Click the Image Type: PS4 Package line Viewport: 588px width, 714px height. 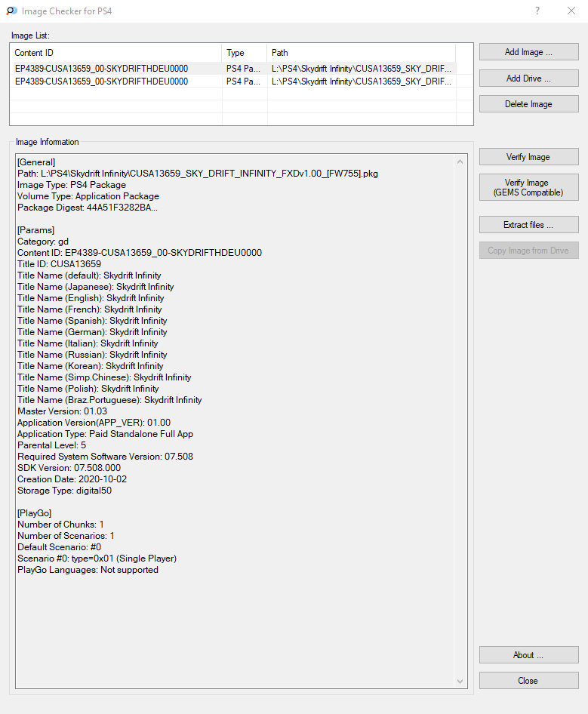pos(72,185)
